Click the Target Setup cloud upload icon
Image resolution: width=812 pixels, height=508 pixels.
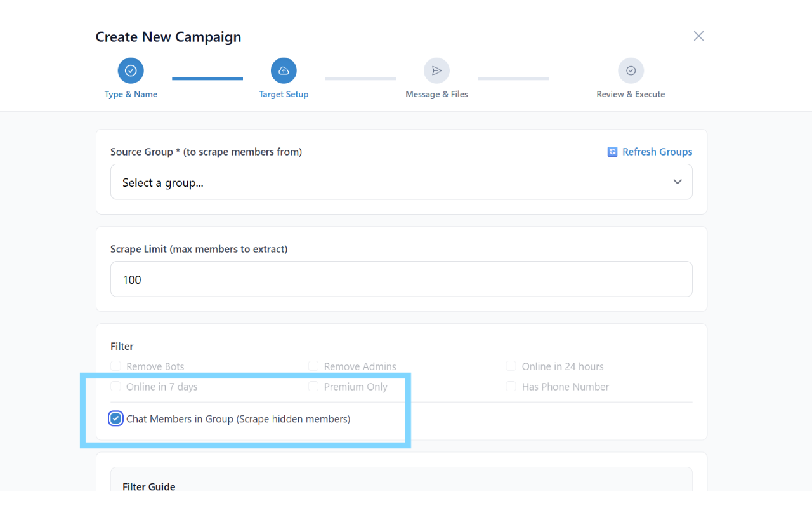point(284,70)
